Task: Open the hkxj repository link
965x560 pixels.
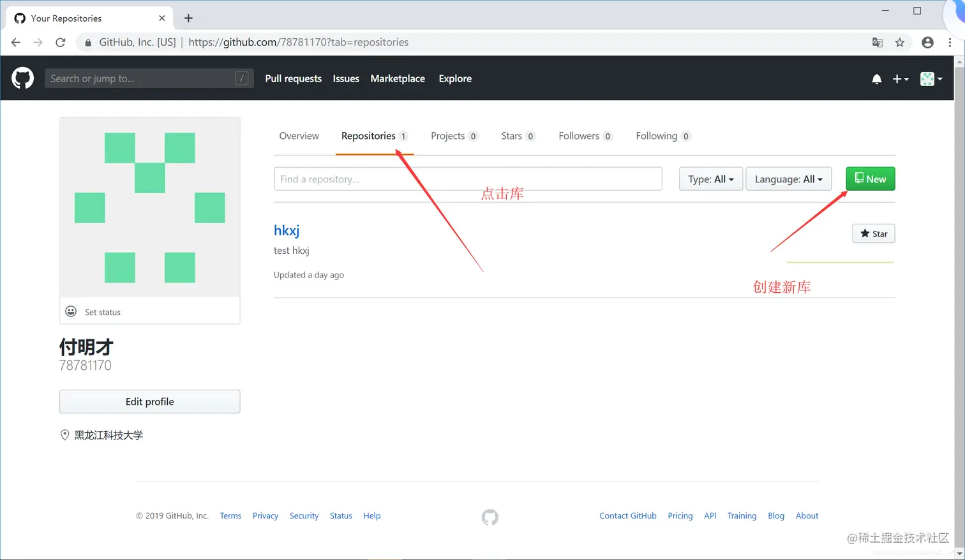Action: 287,230
